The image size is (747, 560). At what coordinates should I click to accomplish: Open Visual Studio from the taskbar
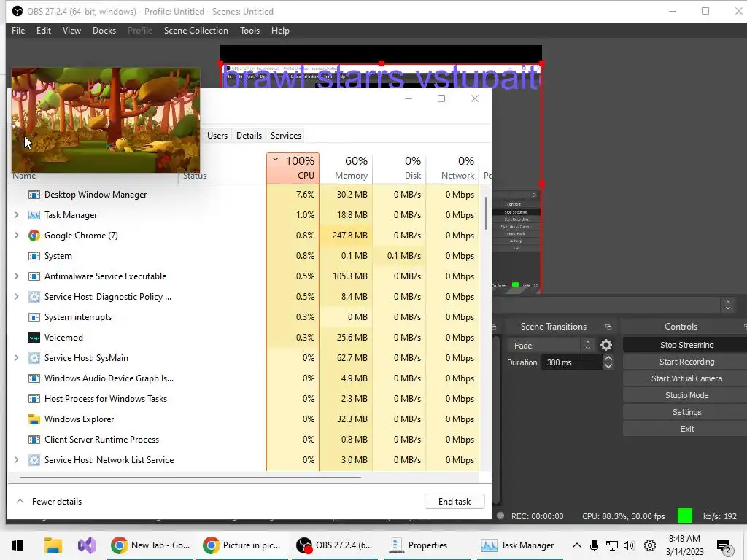coord(87,545)
